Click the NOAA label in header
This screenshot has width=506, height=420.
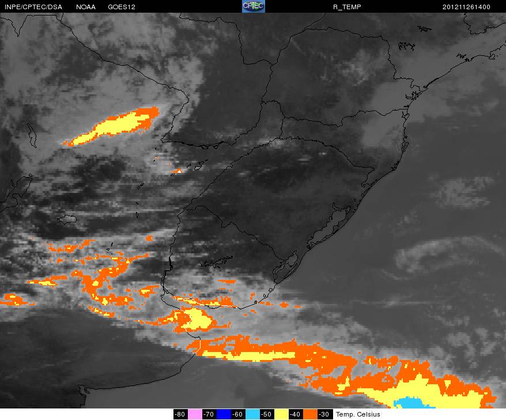click(x=85, y=7)
